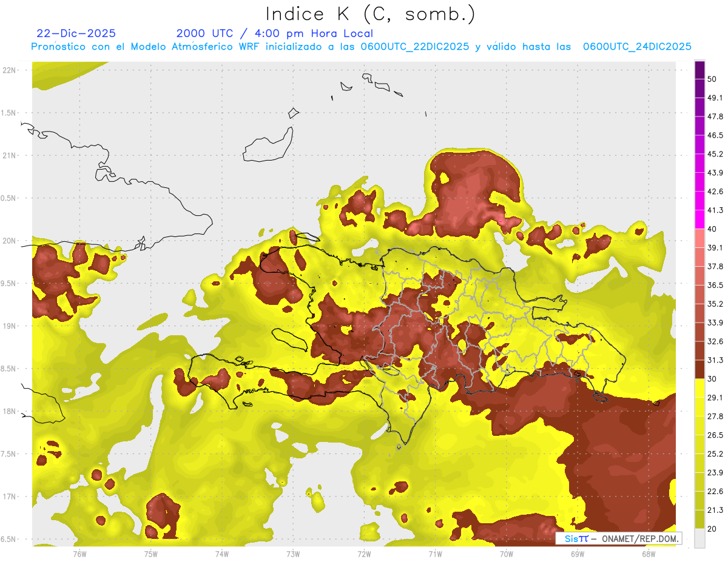Click the "70W" longitude axis label
The height and width of the screenshot is (562, 728).
pyautogui.click(x=507, y=554)
